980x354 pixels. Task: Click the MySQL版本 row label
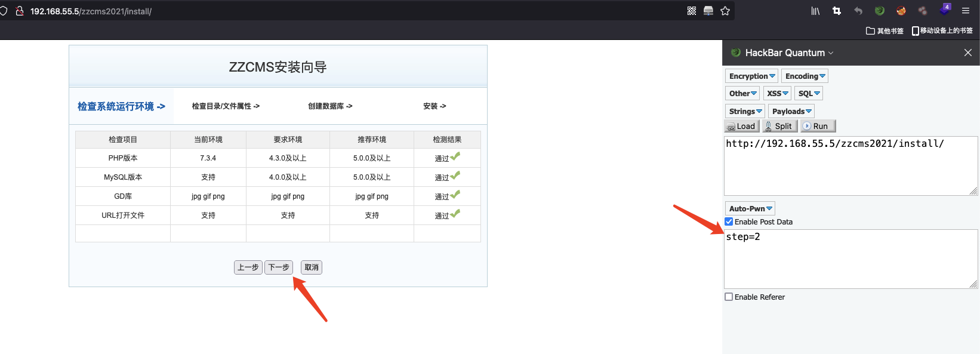123,177
